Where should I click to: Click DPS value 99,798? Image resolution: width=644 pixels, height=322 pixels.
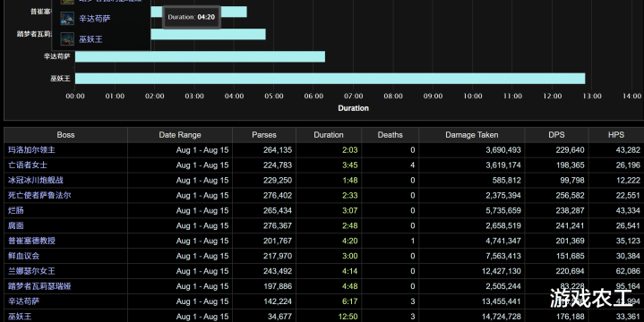[x=572, y=181]
